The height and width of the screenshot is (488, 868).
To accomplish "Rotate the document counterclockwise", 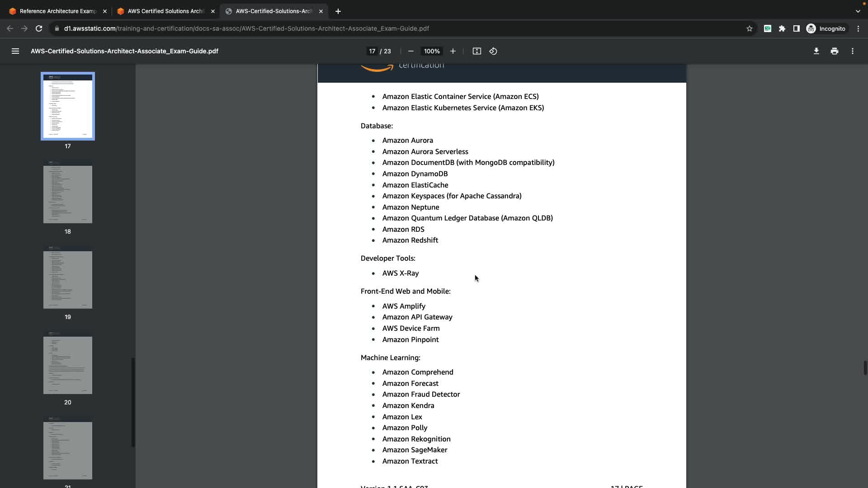I will coord(493,51).
